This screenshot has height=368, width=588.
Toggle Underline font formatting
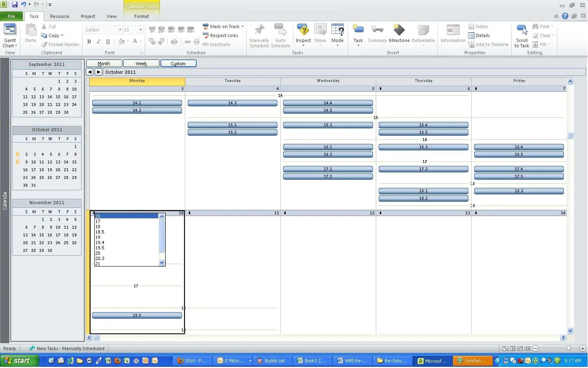(x=108, y=41)
